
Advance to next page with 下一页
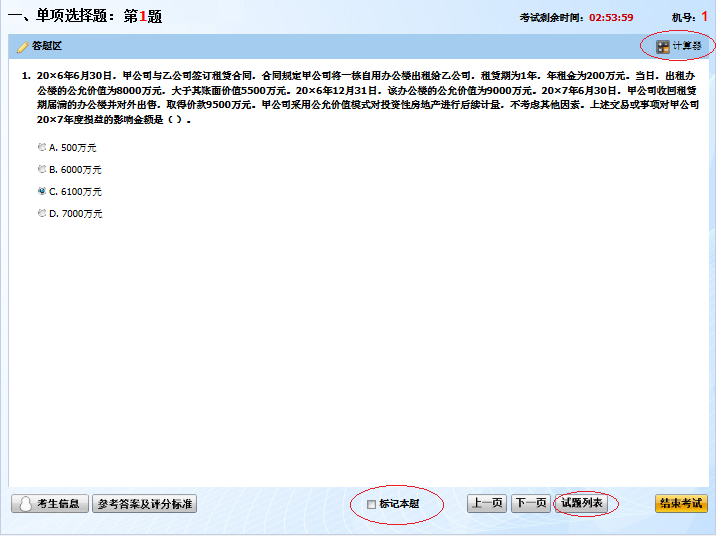(530, 504)
